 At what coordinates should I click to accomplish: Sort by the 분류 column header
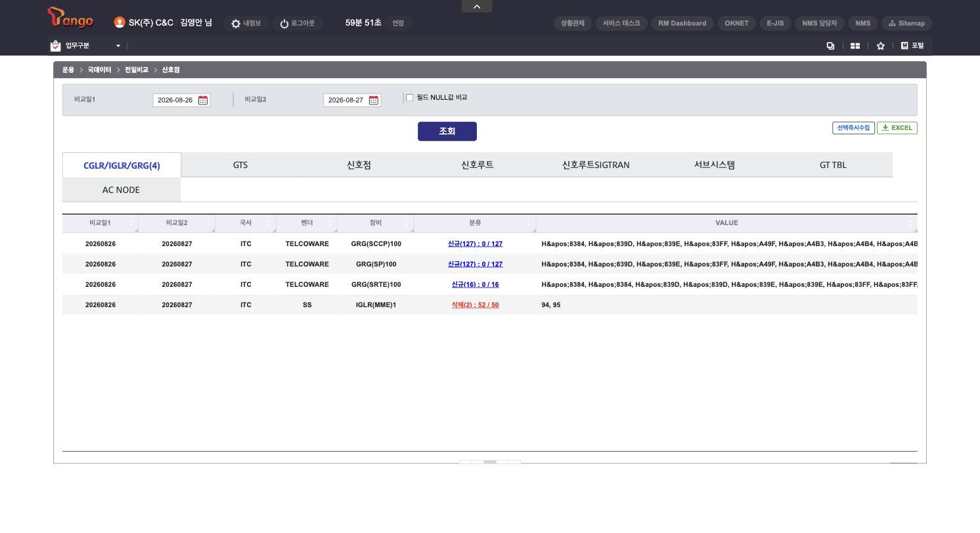(x=475, y=223)
